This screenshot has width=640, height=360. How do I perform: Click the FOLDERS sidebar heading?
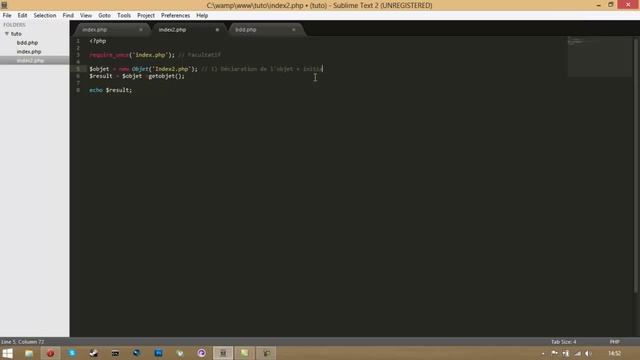click(14, 25)
